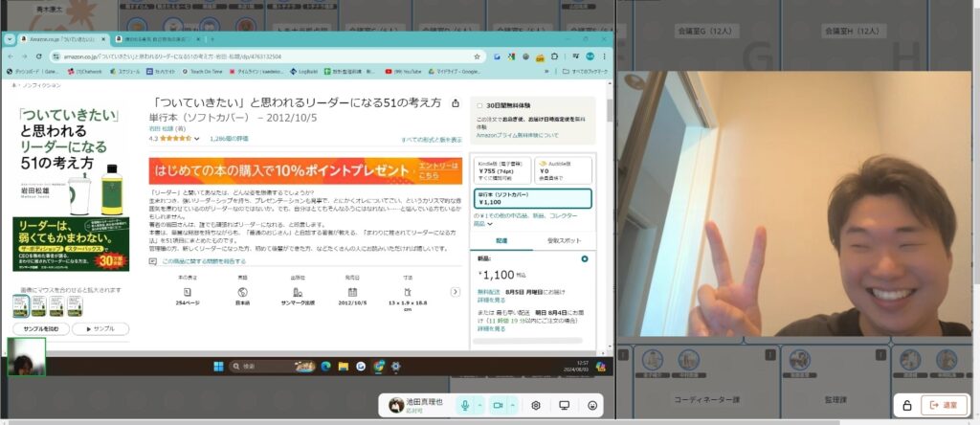Image resolution: width=980 pixels, height=425 pixels.
Task: Open Amazonプライム無料体験について link
Action: click(x=517, y=135)
